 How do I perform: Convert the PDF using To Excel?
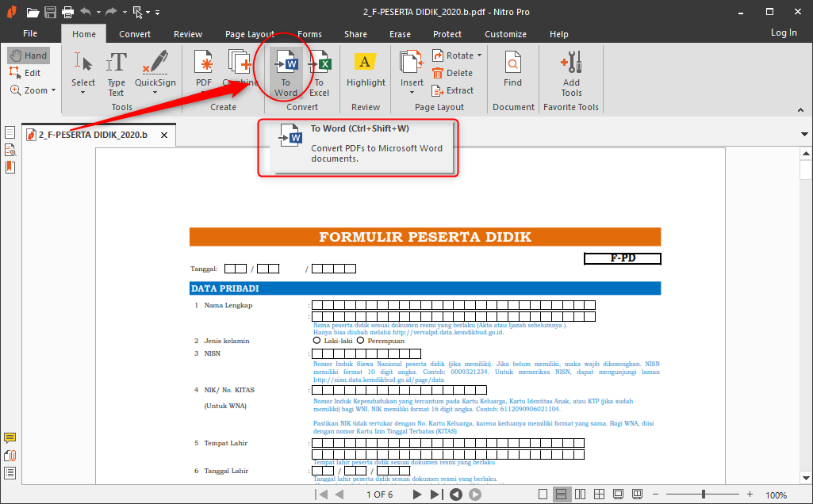319,73
